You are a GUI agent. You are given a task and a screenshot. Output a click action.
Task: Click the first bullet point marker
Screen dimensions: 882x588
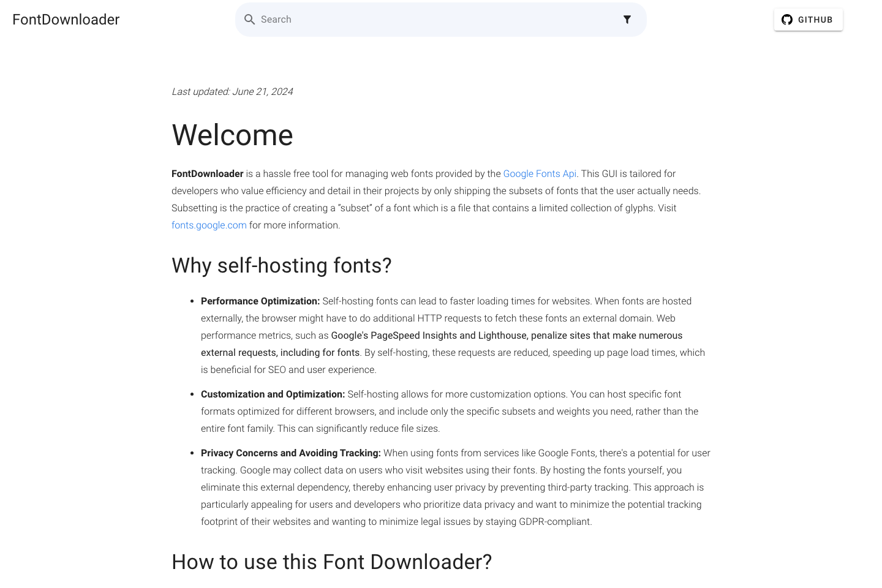point(190,301)
